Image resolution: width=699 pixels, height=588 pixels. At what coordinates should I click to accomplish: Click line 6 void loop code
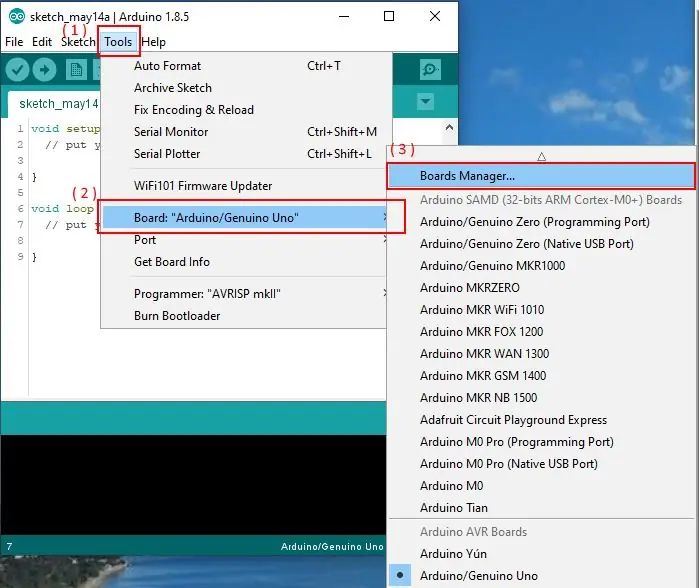click(62, 209)
